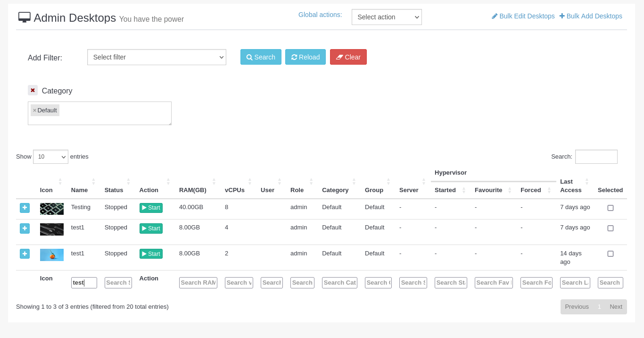Viewport: 644px width, 338px height.
Task: Open Bulk Add Desktops
Action: 591,16
